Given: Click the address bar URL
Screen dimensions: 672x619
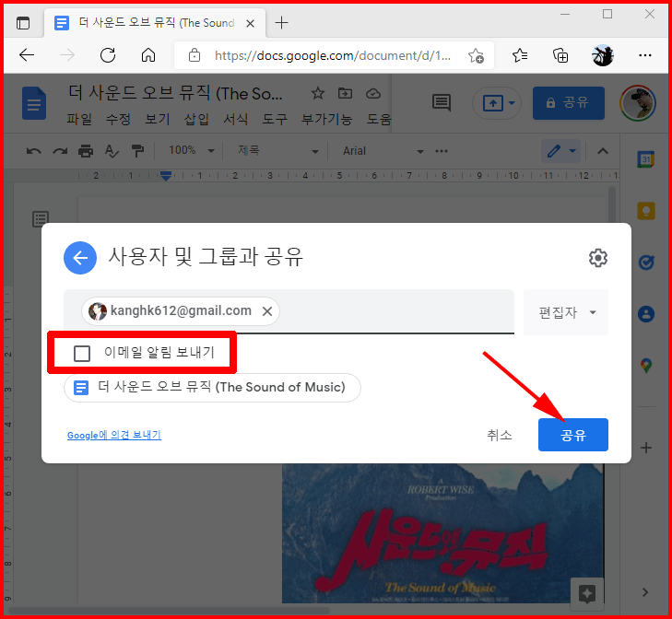Looking at the screenshot, I should point(333,55).
